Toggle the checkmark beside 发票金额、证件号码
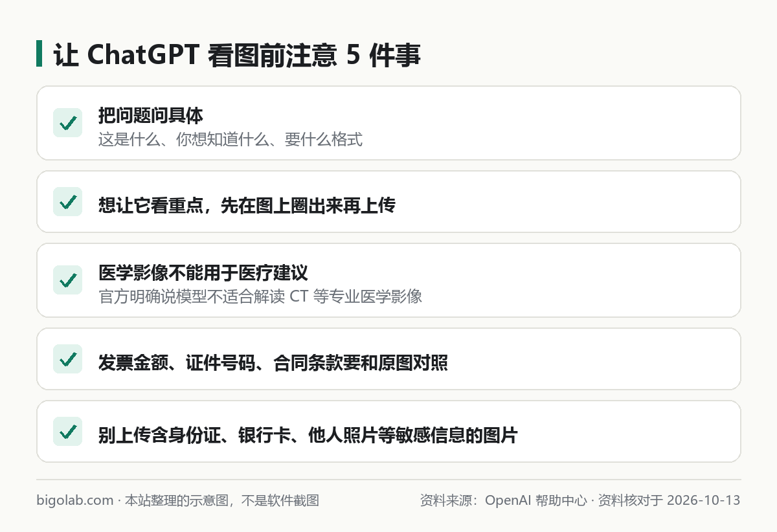777x532 pixels. (67, 359)
